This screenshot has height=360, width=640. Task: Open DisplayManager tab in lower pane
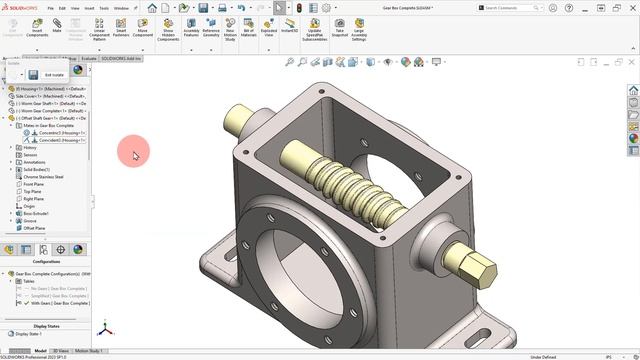78,249
